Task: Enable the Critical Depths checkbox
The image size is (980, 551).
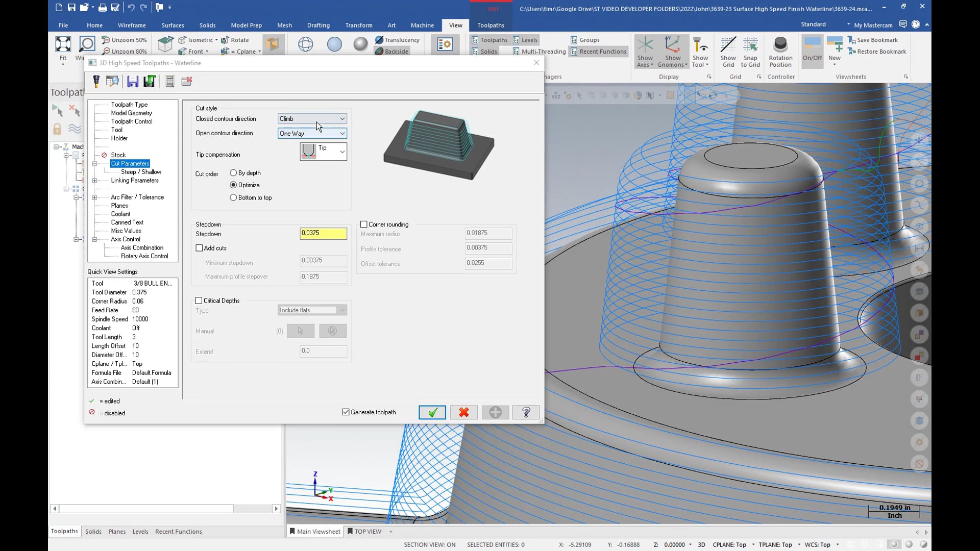Action: tap(199, 300)
